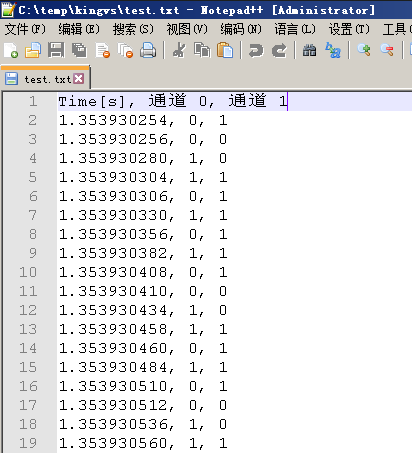Click the value 1.353930306 on line 6
The image size is (412, 453).
coord(113,196)
